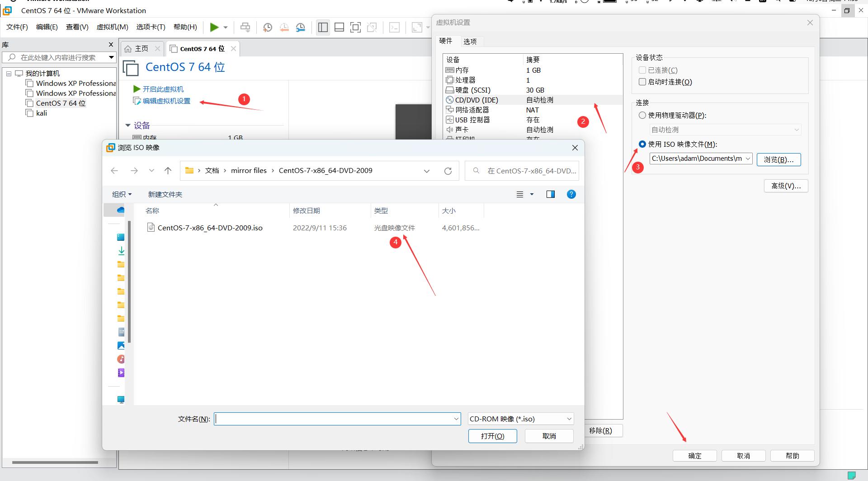Collapse the 我的计算机 tree node
This screenshot has width=868, height=481.
pos(9,74)
